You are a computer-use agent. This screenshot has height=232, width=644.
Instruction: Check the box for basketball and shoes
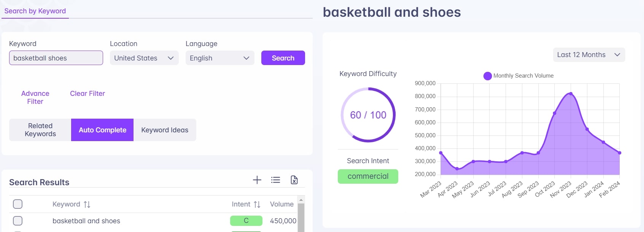click(x=17, y=221)
